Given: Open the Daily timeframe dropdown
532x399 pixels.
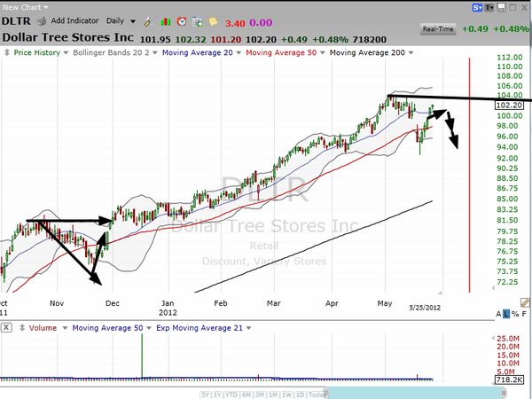Looking at the screenshot, I should [x=121, y=21].
